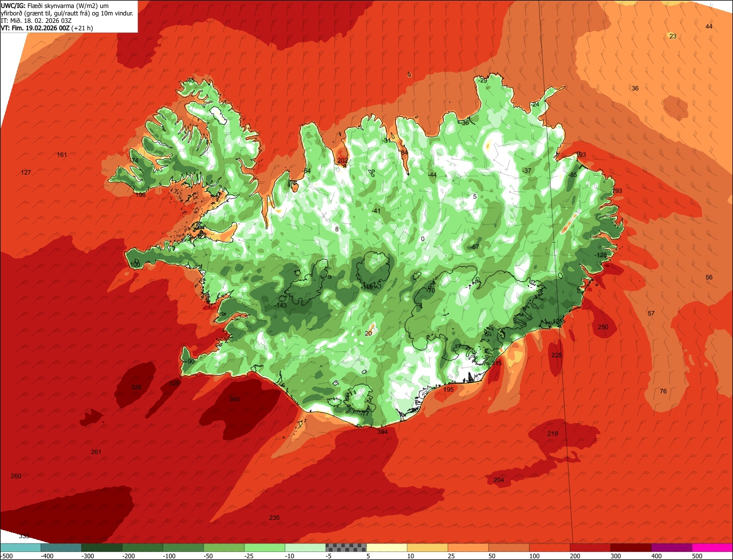733x560 pixels.
Task: Click the '365' value in the dark red patch
Action: coord(234,399)
